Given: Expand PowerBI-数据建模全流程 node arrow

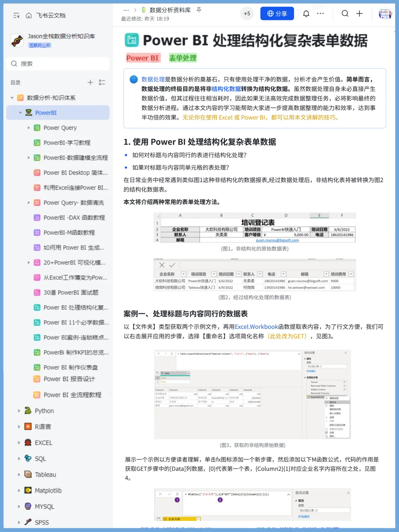Looking at the screenshot, I should (29, 158).
